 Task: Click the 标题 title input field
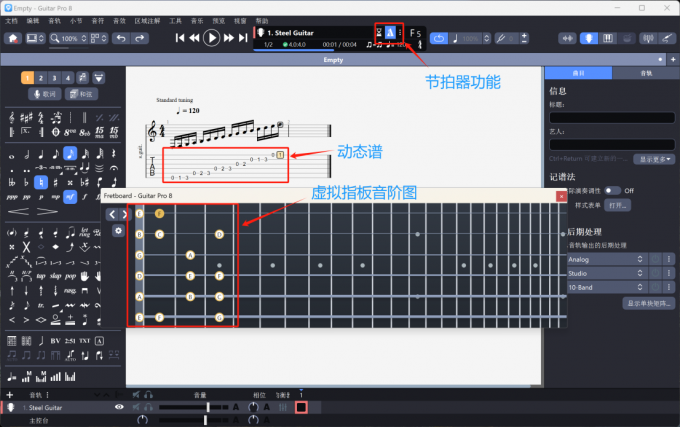tap(612, 118)
